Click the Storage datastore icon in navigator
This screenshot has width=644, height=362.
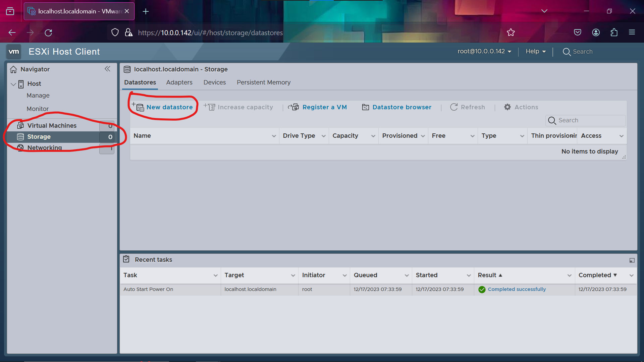[x=20, y=137]
